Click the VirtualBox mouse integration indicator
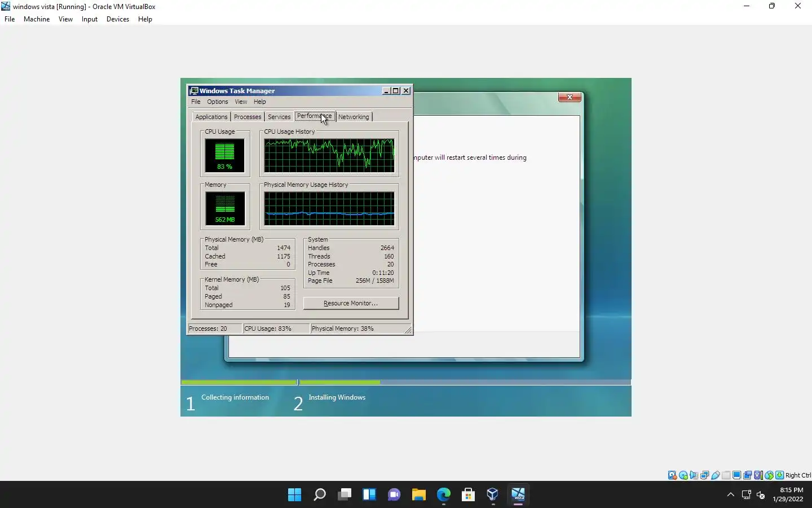 (769, 475)
